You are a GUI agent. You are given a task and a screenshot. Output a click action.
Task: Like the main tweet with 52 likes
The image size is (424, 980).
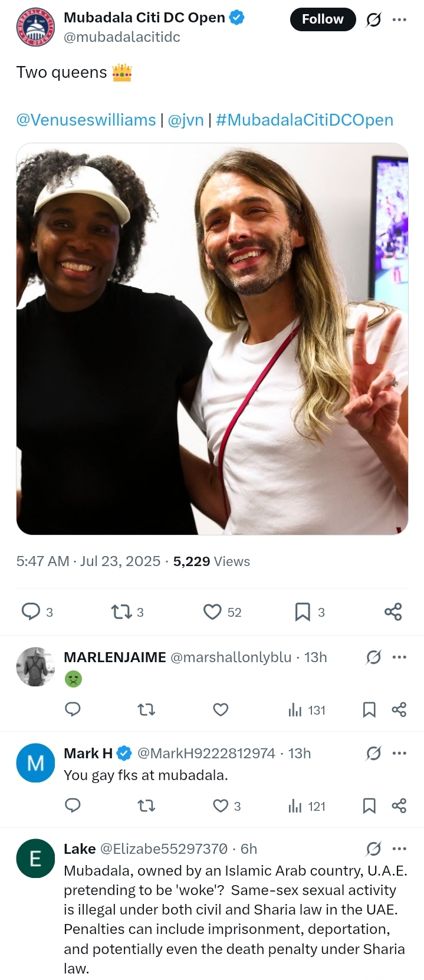(x=212, y=612)
